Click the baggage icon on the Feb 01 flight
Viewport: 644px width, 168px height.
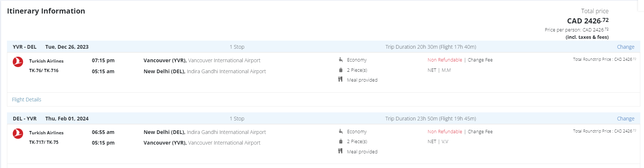coord(341,141)
